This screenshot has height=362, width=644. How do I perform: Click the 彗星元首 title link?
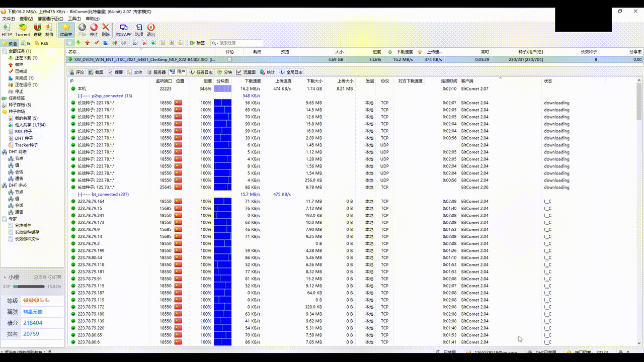(33, 312)
